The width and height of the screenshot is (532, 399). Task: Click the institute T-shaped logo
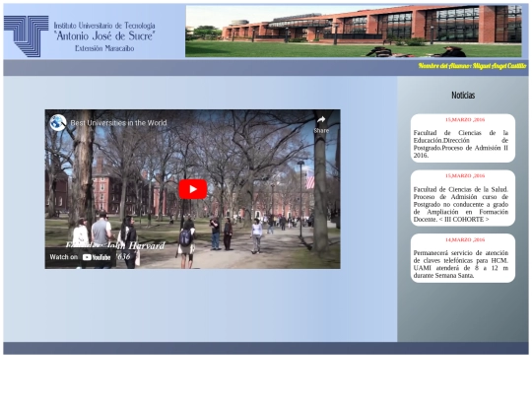point(27,36)
